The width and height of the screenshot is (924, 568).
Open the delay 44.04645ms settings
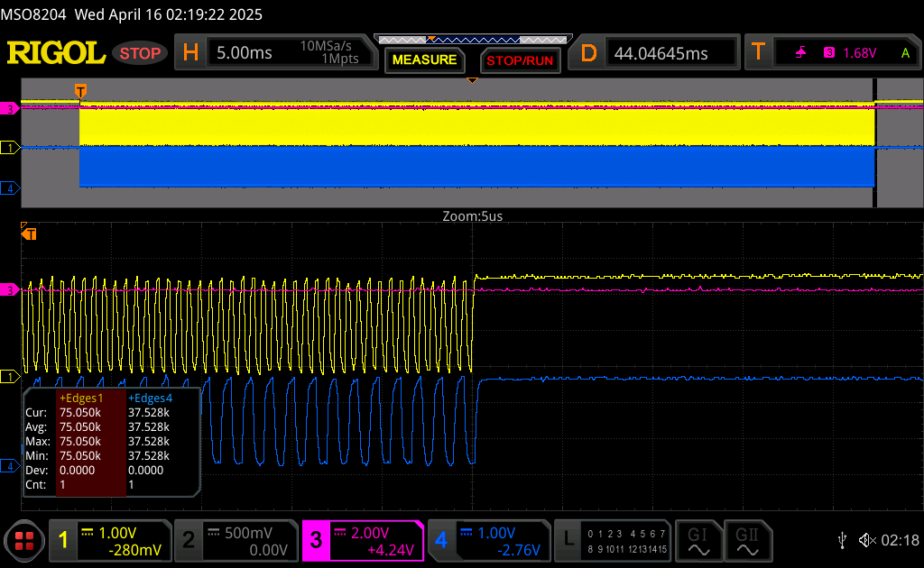[659, 53]
